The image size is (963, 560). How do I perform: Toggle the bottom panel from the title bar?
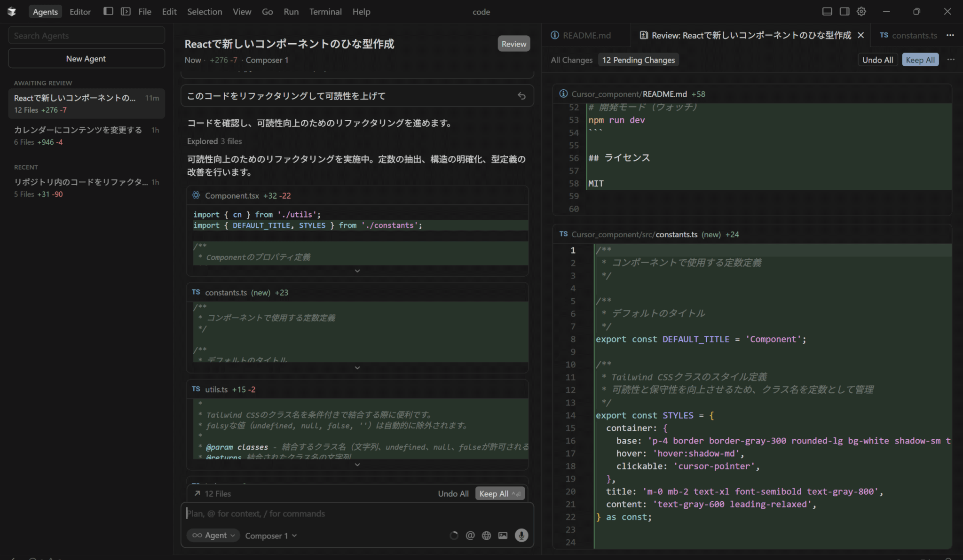click(x=827, y=11)
